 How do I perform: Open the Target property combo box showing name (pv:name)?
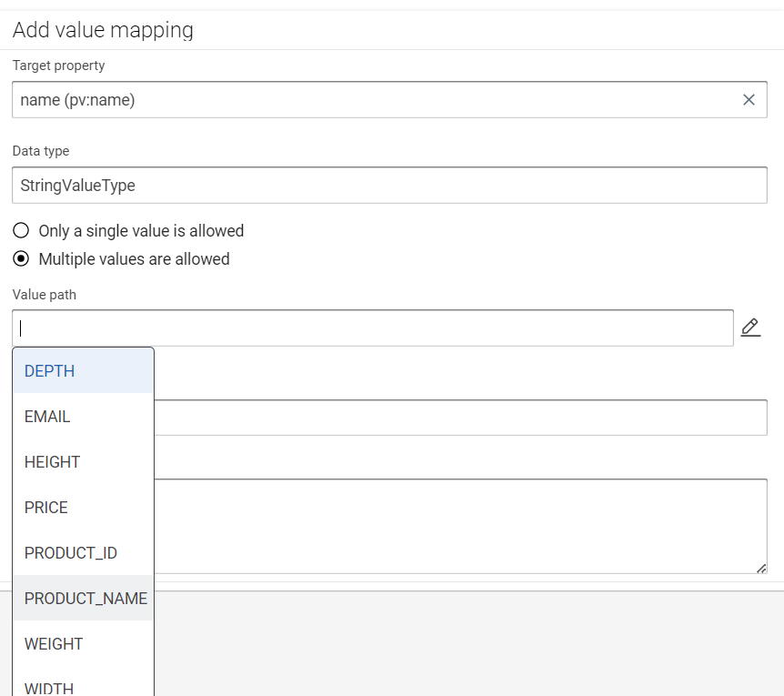[373, 100]
